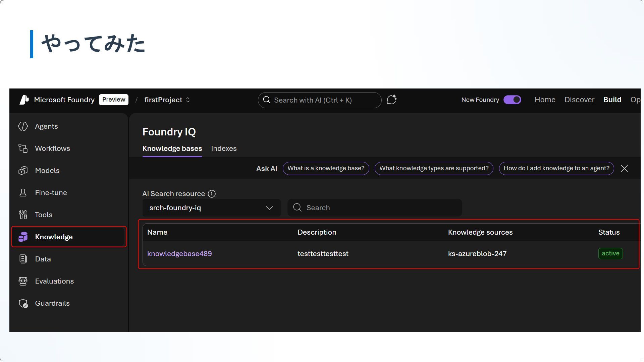Open Workflows via its sidebar icon
644x362 pixels.
(23, 148)
